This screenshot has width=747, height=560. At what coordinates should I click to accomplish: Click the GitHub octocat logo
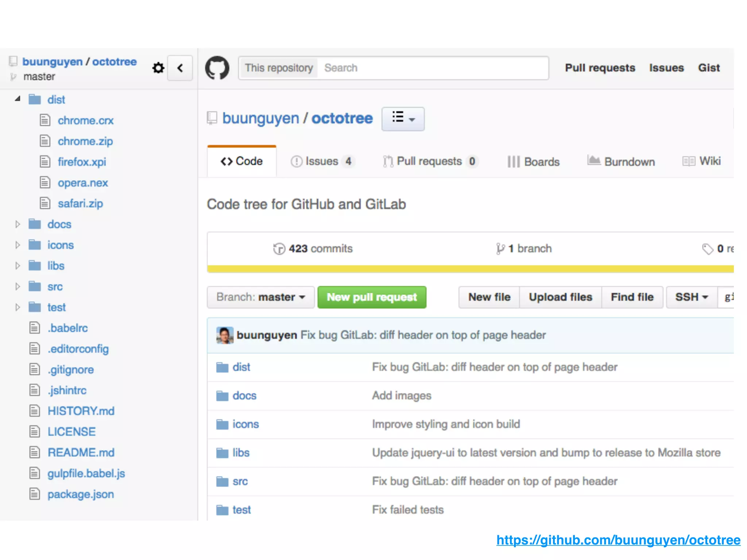(x=217, y=68)
